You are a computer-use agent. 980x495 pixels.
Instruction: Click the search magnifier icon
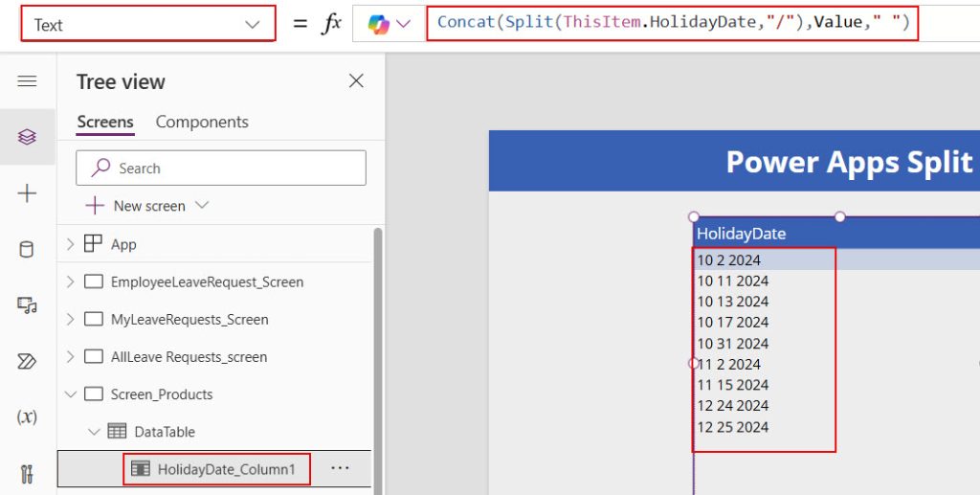point(100,168)
